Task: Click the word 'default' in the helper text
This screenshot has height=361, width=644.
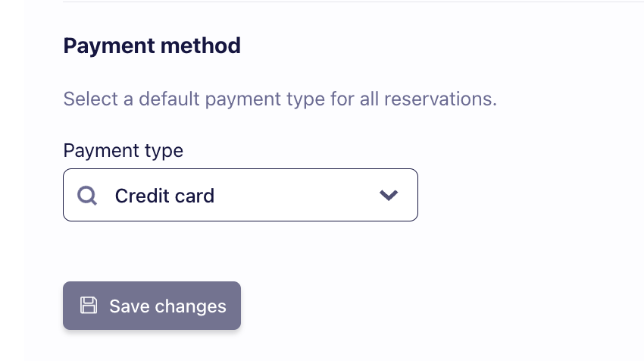Action: pos(169,99)
